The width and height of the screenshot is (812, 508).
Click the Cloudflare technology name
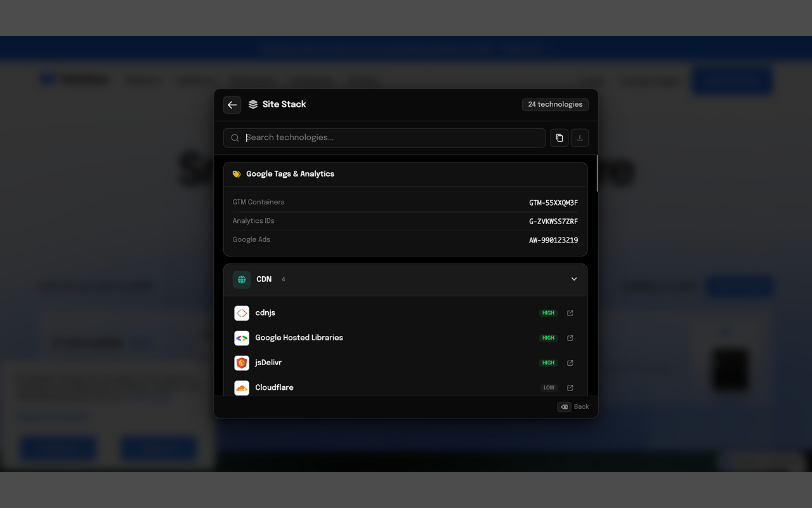275,387
